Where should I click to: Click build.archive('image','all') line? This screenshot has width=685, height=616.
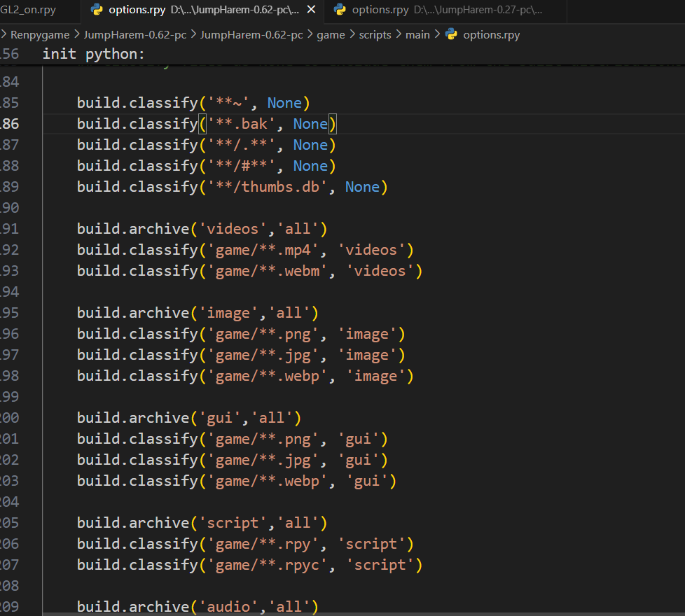point(198,313)
